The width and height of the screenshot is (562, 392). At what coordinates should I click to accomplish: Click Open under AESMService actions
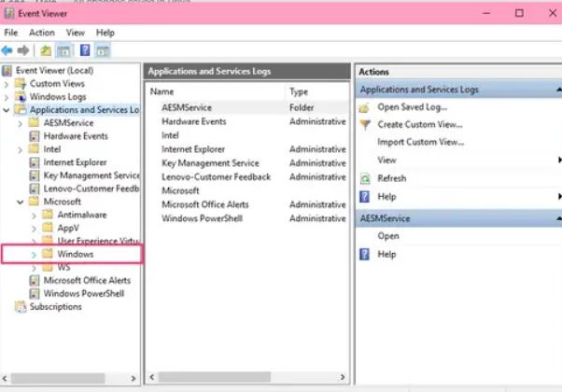click(x=388, y=236)
